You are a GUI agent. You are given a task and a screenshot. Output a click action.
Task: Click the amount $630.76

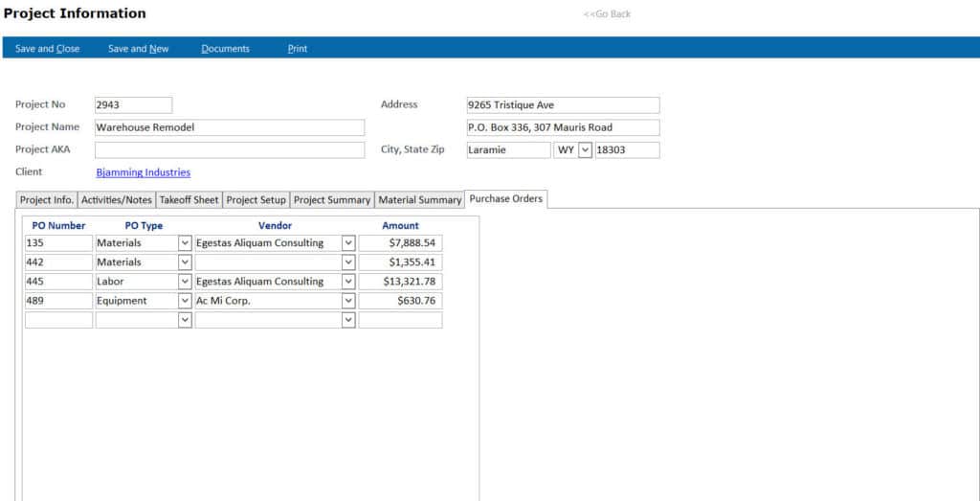click(x=401, y=301)
